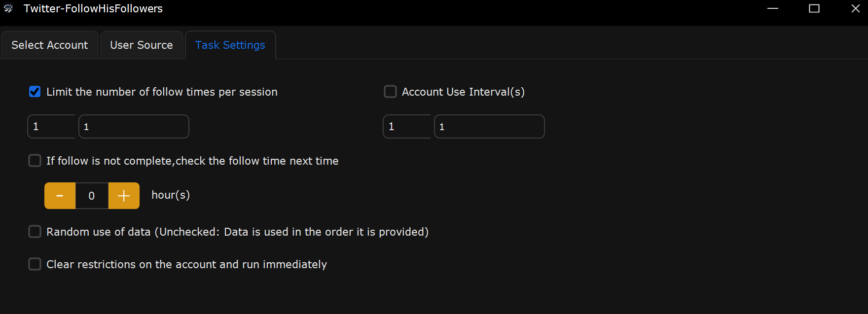Switch to the Select Account tab
The image size is (868, 314).
[x=50, y=45]
